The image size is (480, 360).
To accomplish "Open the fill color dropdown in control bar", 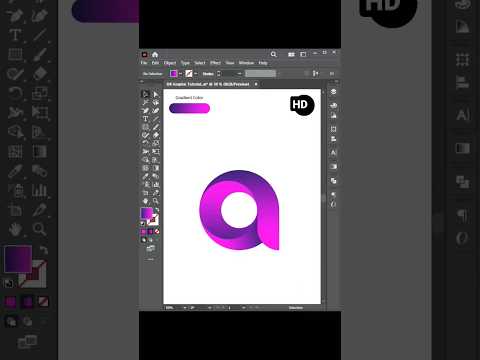I will coord(181,74).
